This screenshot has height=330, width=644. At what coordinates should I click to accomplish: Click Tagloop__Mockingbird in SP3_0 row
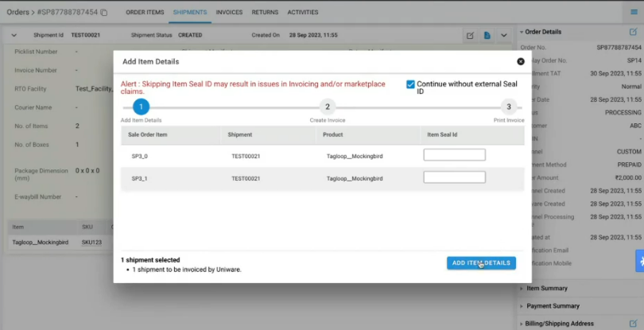tap(355, 156)
